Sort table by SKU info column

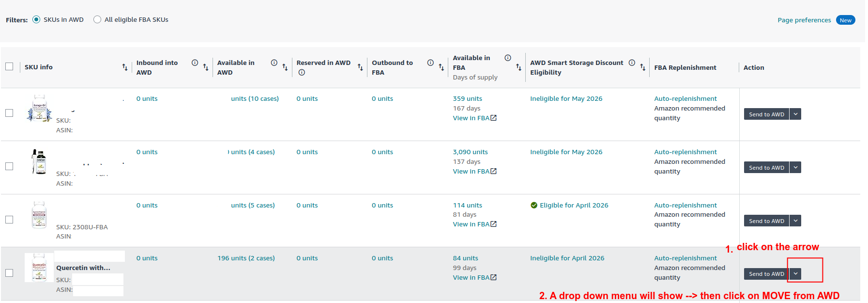pyautogui.click(x=124, y=67)
